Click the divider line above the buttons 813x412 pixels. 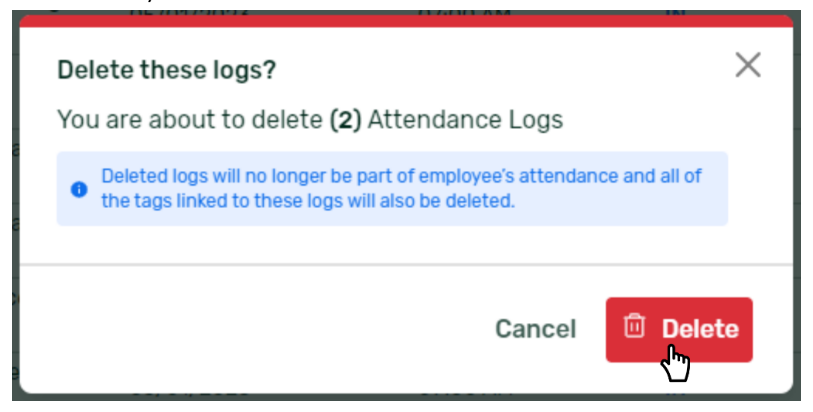tap(406, 265)
